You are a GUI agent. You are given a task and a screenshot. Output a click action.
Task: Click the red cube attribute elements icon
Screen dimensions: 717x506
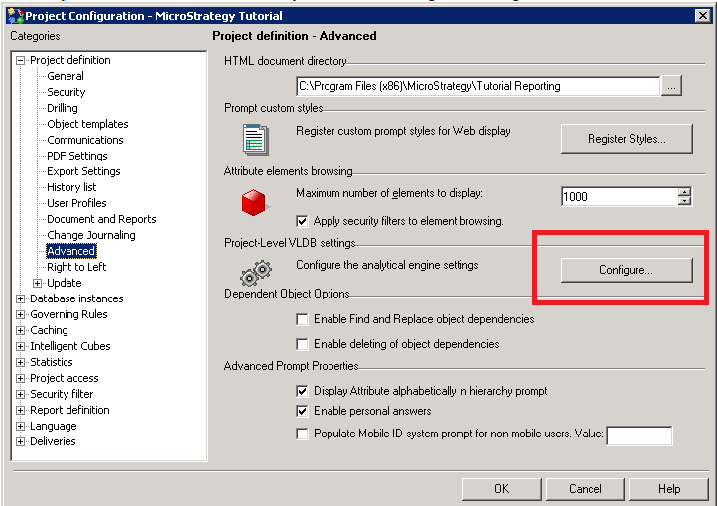[256, 204]
